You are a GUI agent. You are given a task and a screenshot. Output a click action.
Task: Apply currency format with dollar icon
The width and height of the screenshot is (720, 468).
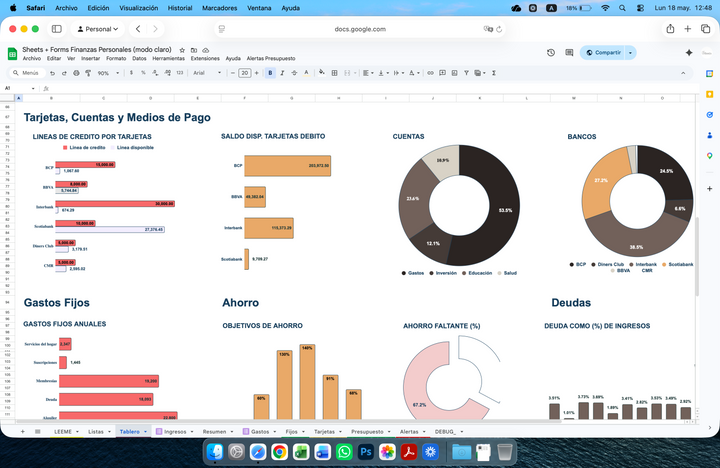pyautogui.click(x=131, y=73)
